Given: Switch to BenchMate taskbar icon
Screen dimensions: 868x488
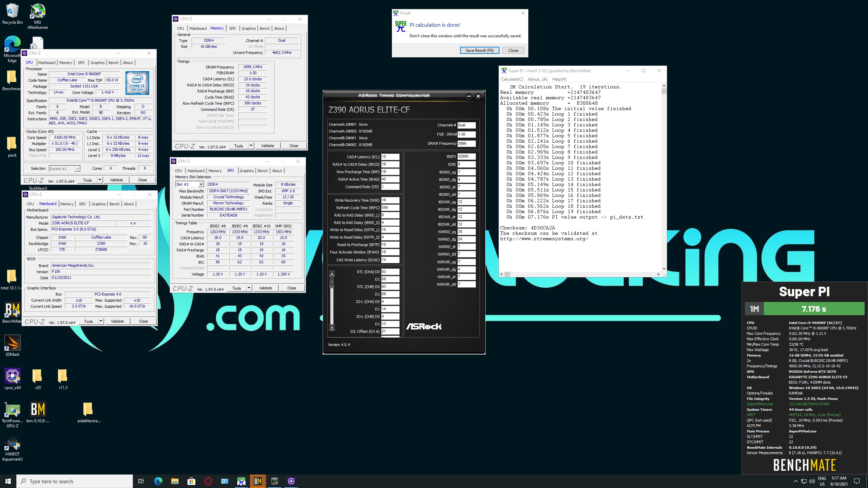Looking at the screenshot, I should [x=258, y=481].
